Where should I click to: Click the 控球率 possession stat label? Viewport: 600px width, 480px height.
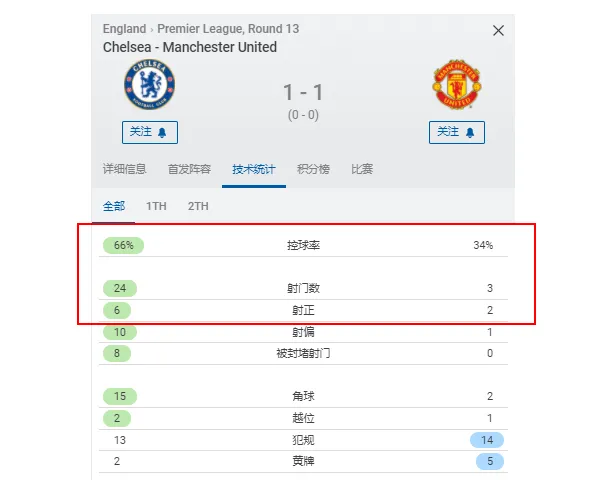click(303, 245)
